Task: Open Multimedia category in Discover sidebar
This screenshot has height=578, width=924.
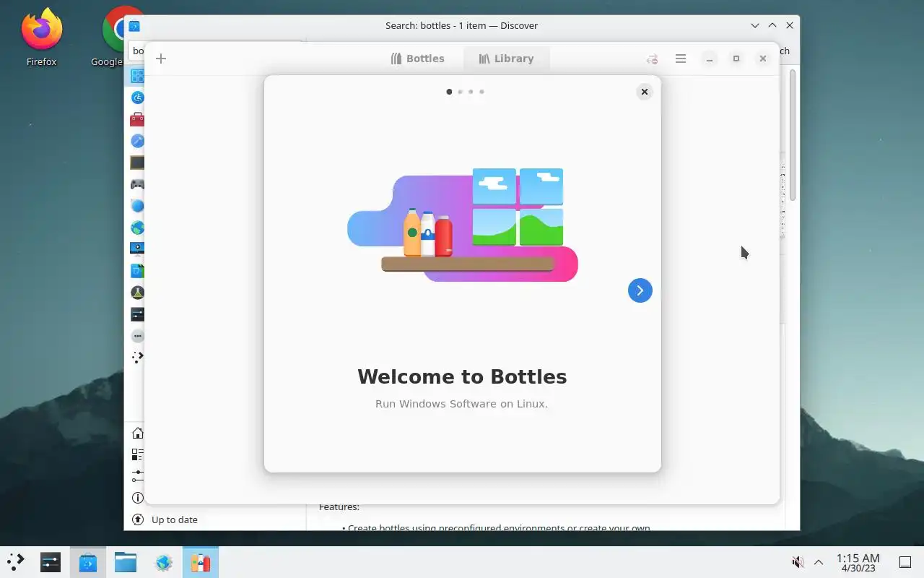Action: [x=137, y=249]
